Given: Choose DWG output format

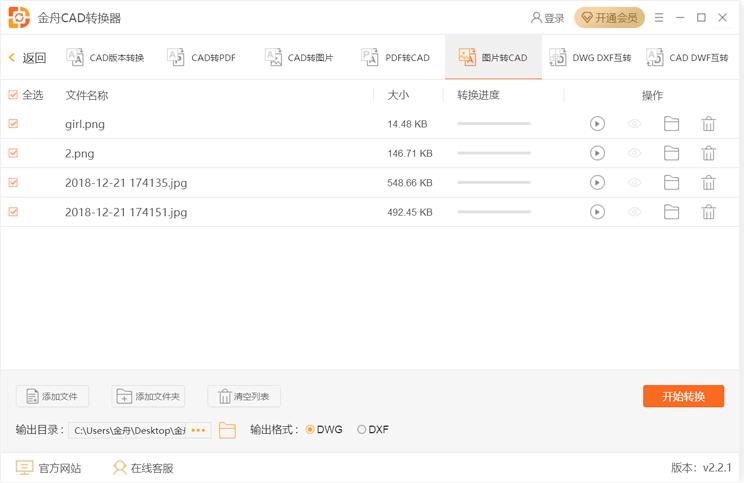Looking at the screenshot, I should (310, 430).
